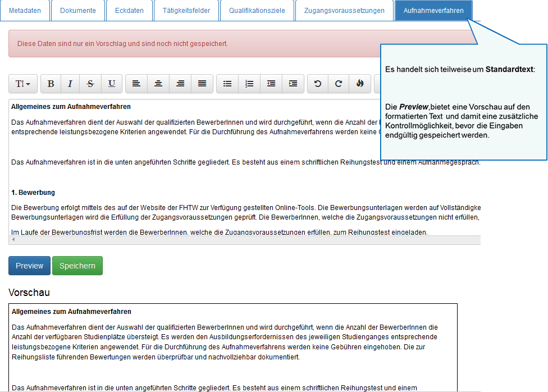
Task: Decrease indent with outdent icon
Action: 271,84
